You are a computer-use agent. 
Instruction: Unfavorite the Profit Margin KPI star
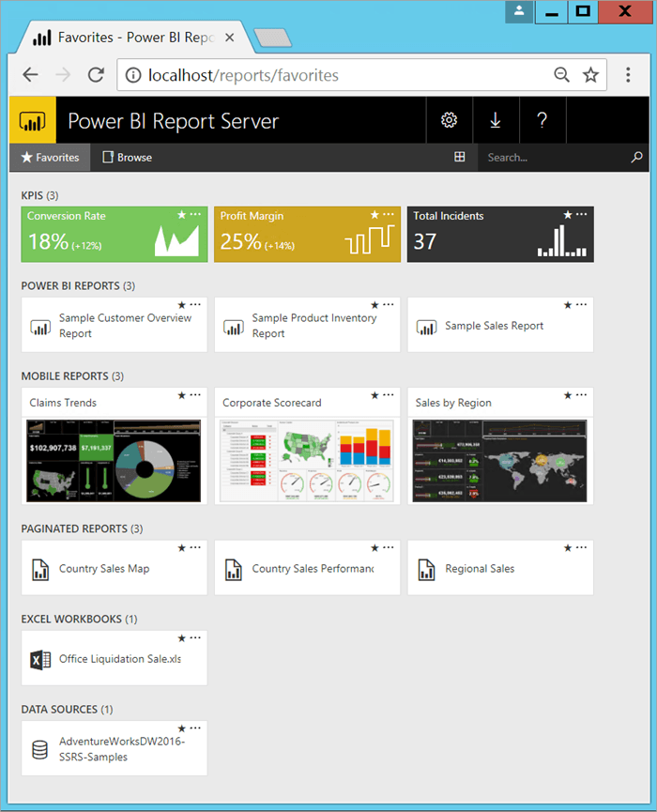pyautogui.click(x=374, y=214)
